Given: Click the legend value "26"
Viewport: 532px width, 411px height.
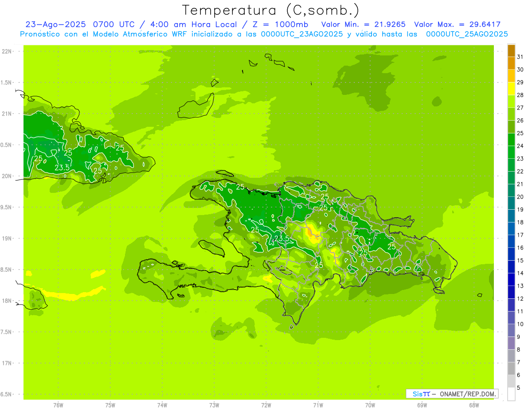Looking at the screenshot, I should coord(520,120).
